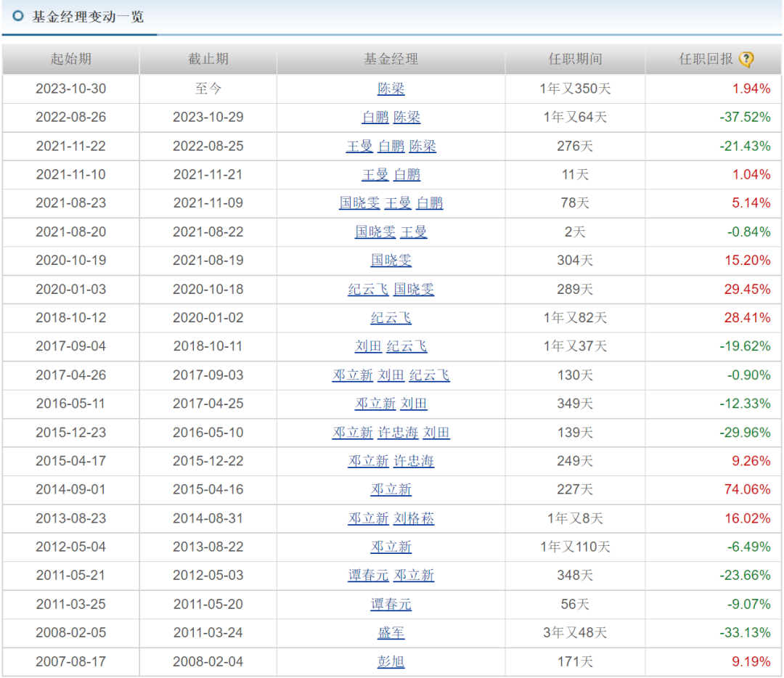Open 白鹏 link in the 2022-08-26 row

pyautogui.click(x=375, y=118)
